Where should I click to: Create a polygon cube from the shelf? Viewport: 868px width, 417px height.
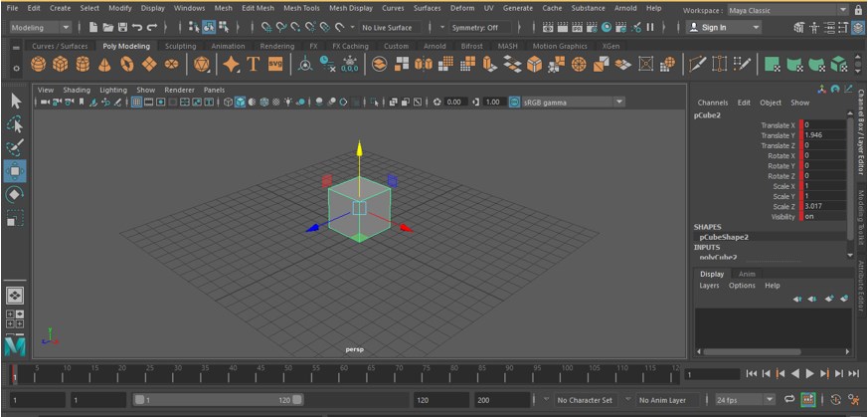(60, 65)
